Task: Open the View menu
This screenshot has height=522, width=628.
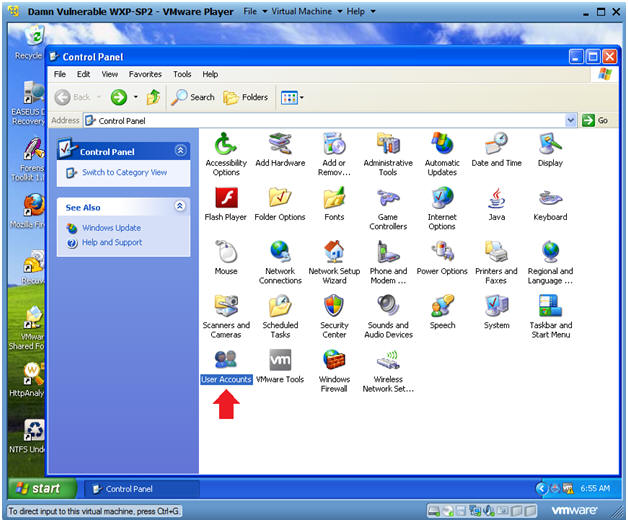Action: click(109, 74)
